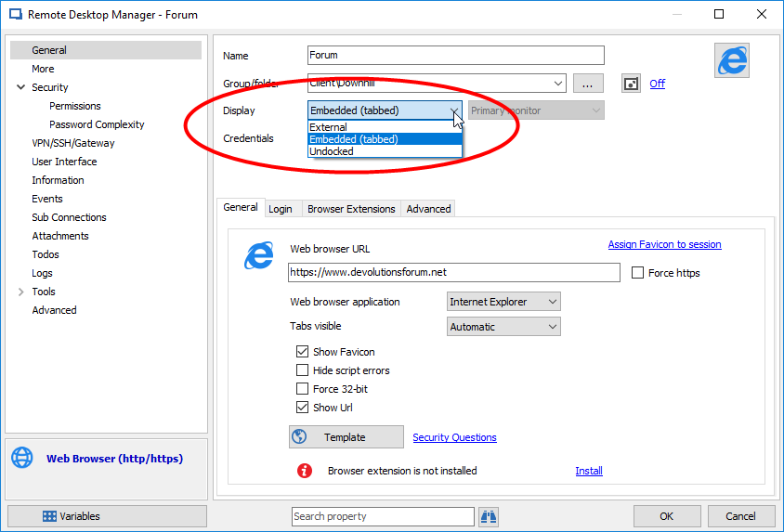784x532 pixels.
Task: Enable the Force 32-bit option
Action: point(302,389)
